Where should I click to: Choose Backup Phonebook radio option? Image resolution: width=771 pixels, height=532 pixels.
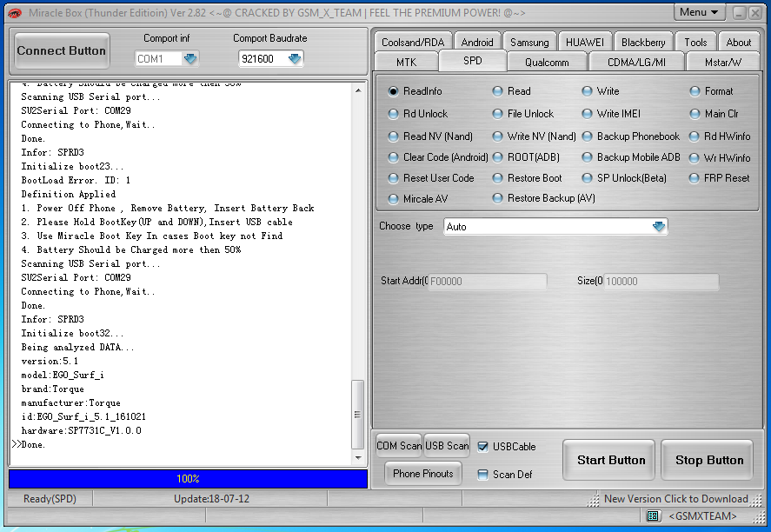click(587, 136)
